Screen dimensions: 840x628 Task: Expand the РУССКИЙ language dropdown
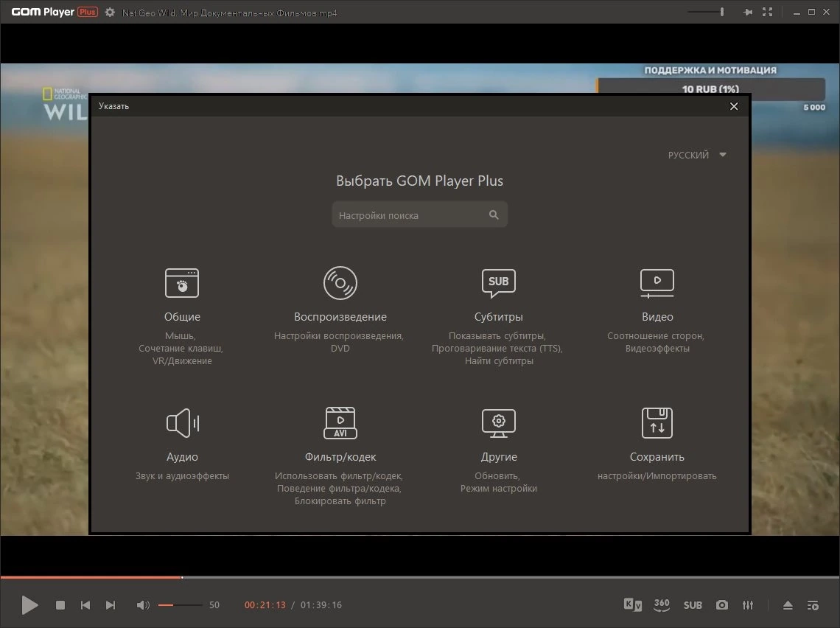tap(697, 155)
